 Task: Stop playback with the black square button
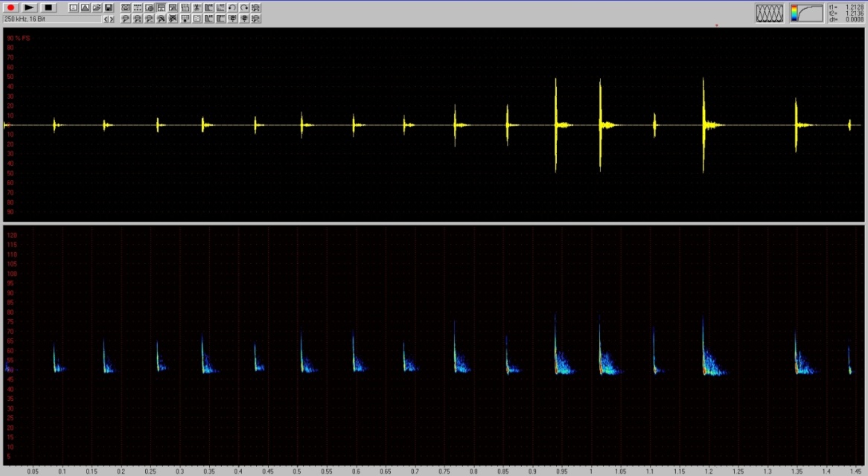point(48,7)
